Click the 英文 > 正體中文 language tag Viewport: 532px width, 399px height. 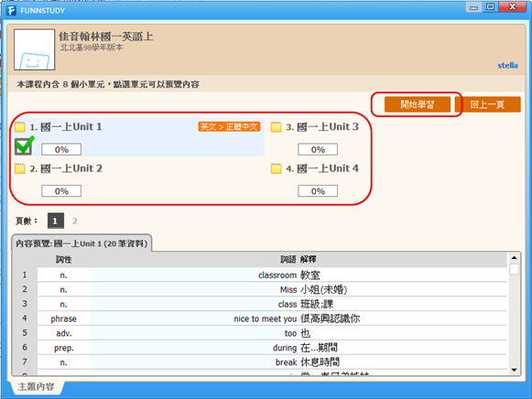point(229,127)
